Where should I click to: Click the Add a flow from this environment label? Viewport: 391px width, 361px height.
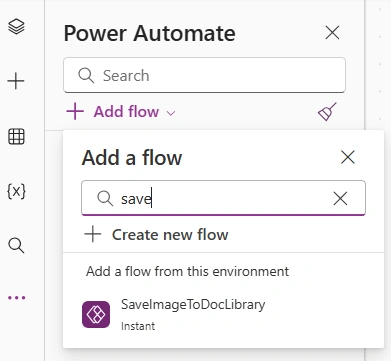(187, 271)
